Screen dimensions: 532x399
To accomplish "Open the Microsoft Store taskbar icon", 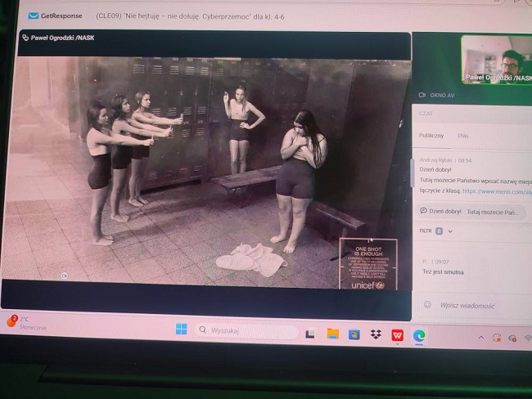I will pos(354,334).
